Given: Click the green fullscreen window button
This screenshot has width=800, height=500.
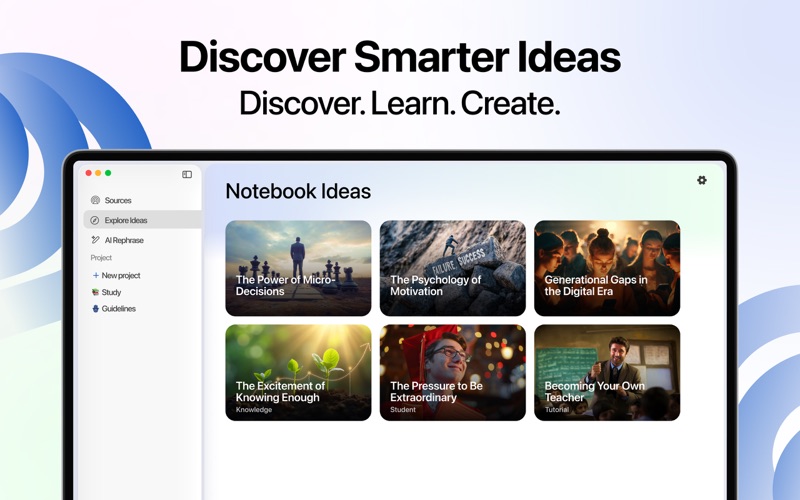Looking at the screenshot, I should click(108, 173).
